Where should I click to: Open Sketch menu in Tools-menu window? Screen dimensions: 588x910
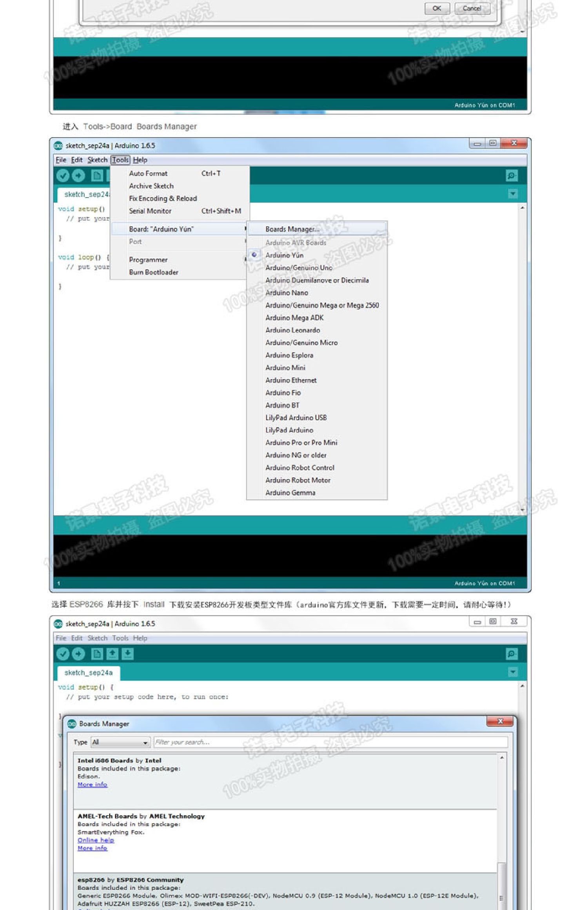tap(97, 160)
